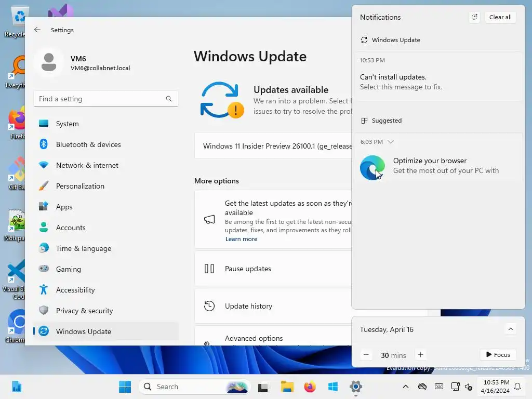
Task: Click the Gaming controller icon
Action: 44,269
